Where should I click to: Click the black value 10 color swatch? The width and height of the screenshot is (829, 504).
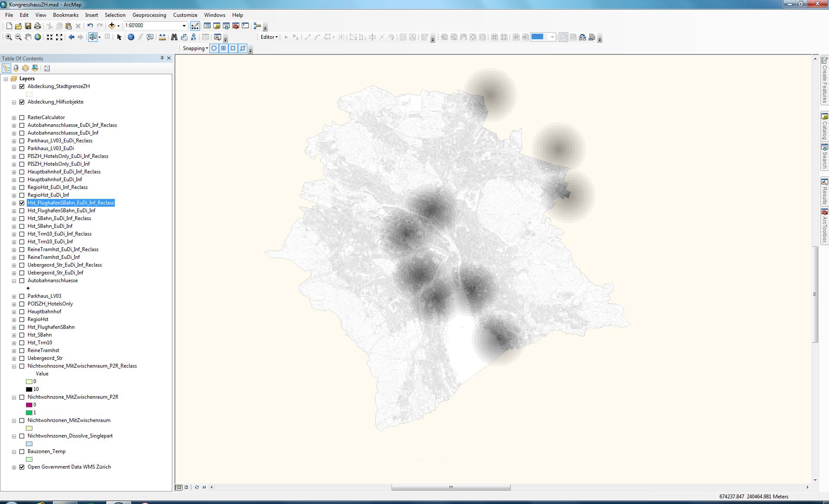(29, 389)
